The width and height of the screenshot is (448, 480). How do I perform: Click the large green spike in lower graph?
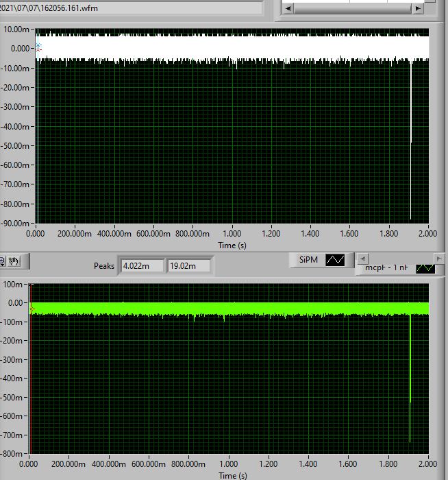410,378
